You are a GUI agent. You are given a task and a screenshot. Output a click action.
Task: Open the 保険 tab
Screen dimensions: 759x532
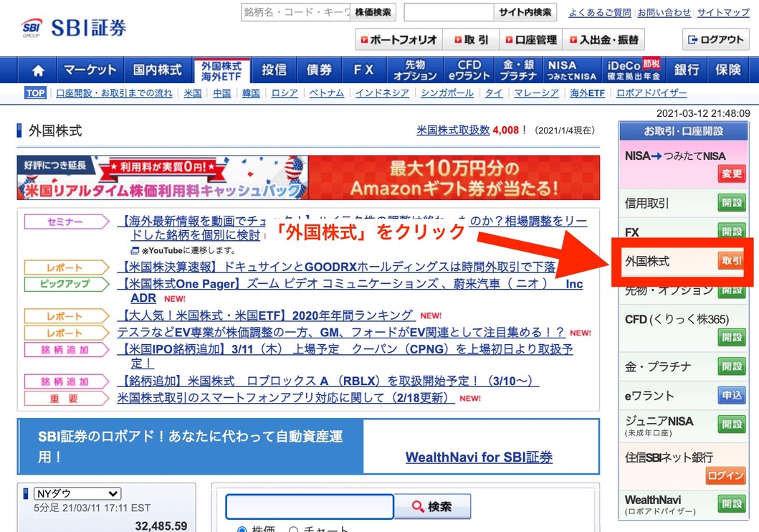[x=728, y=70]
